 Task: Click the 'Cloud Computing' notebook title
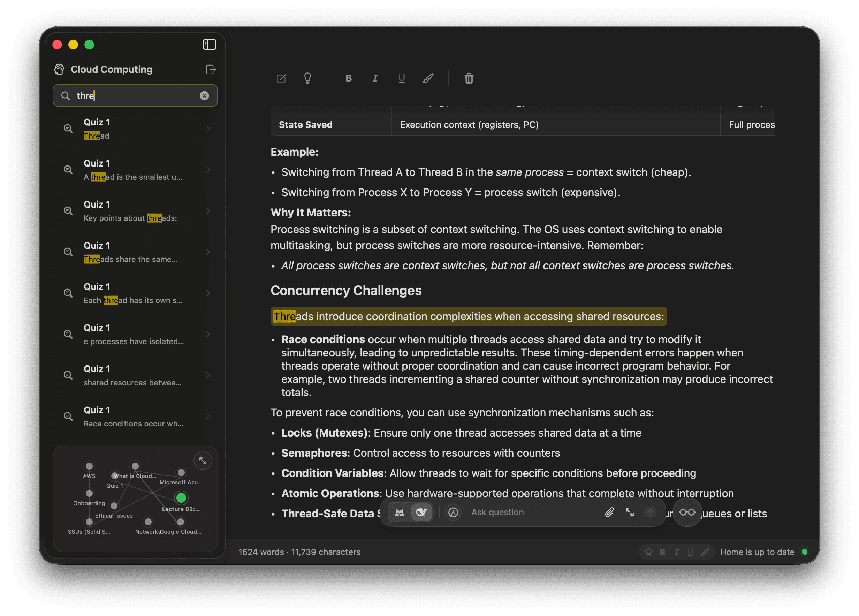point(111,69)
